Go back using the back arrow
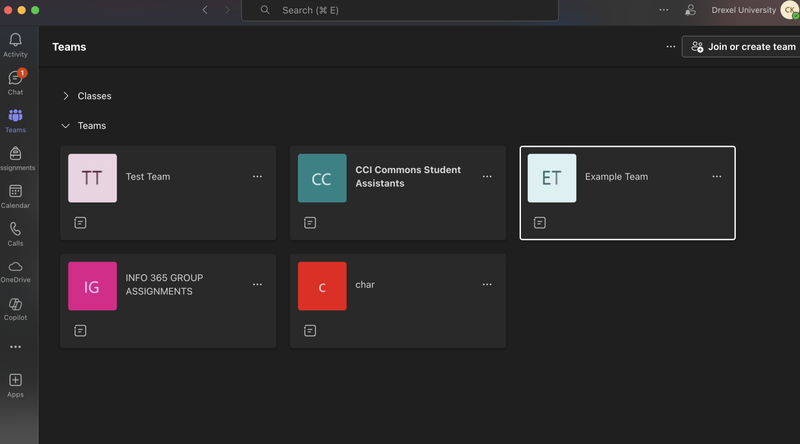Screen dimensions: 800x444 (205, 10)
